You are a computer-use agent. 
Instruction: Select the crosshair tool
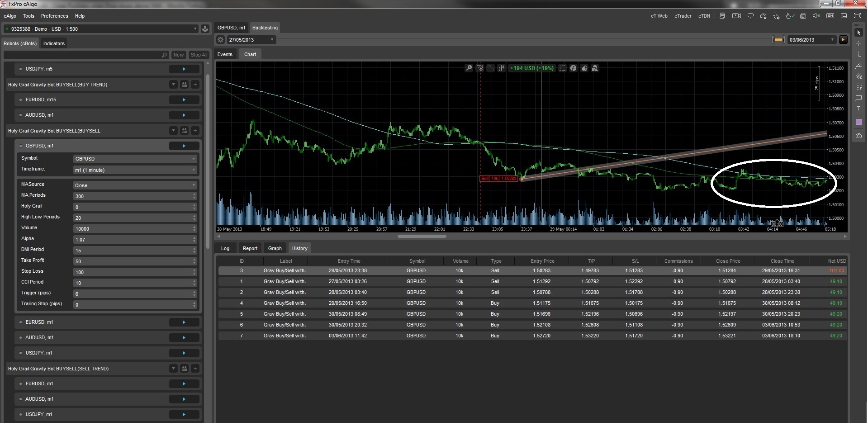coord(859,43)
